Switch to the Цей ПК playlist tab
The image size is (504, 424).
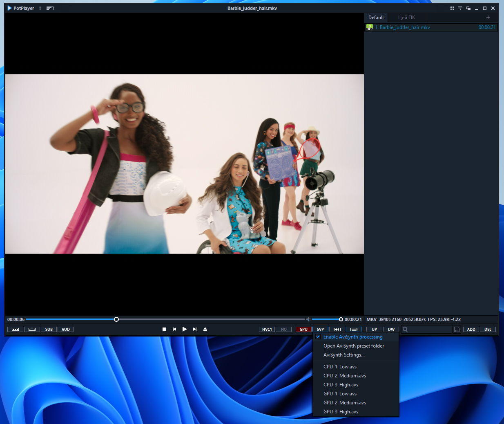[406, 18]
